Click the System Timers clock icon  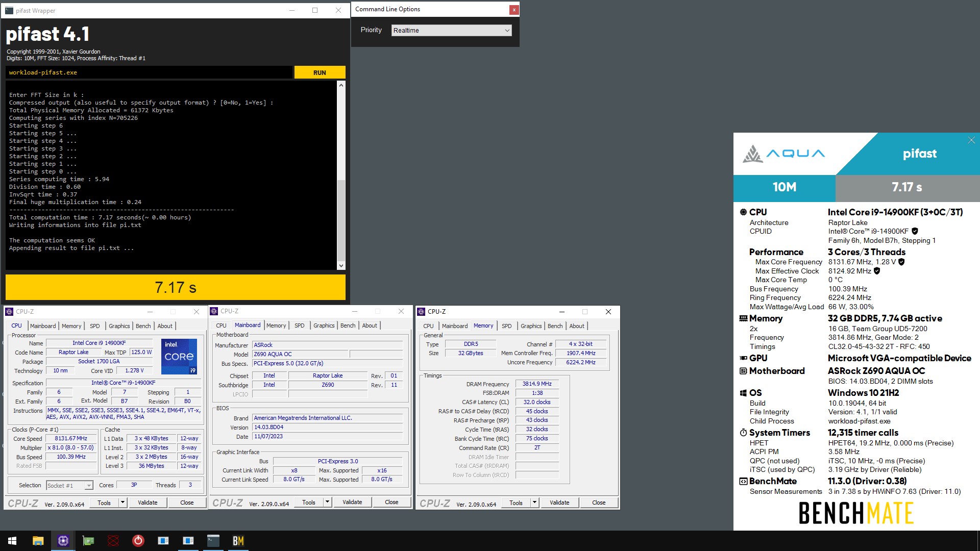click(743, 433)
